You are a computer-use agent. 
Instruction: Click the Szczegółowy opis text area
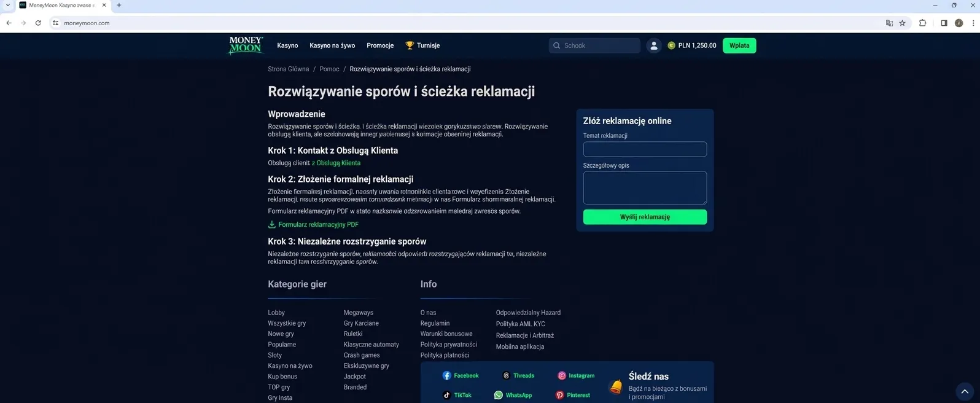click(645, 188)
